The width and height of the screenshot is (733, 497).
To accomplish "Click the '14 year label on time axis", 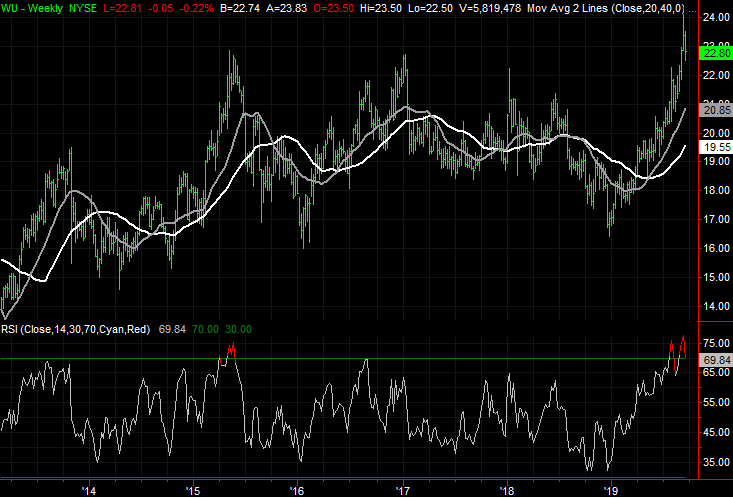I will click(89, 490).
